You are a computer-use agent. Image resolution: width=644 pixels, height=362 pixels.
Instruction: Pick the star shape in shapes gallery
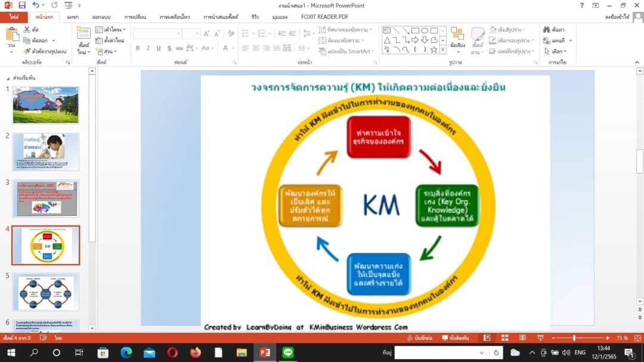(x=434, y=49)
